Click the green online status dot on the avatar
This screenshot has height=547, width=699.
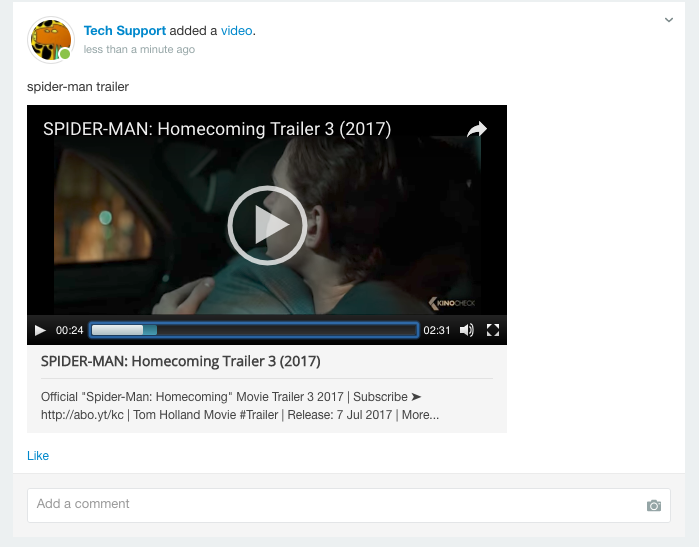point(65,54)
